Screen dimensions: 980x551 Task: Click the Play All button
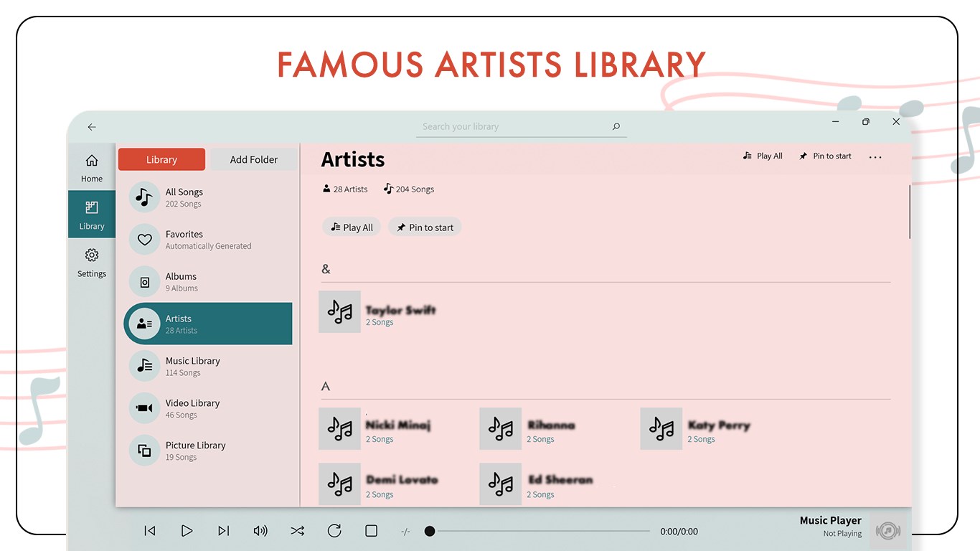(x=351, y=227)
